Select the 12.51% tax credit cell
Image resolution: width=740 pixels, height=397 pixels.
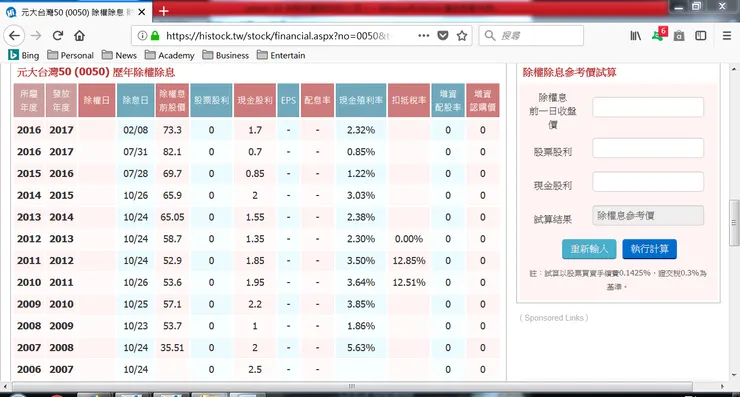coord(409,282)
